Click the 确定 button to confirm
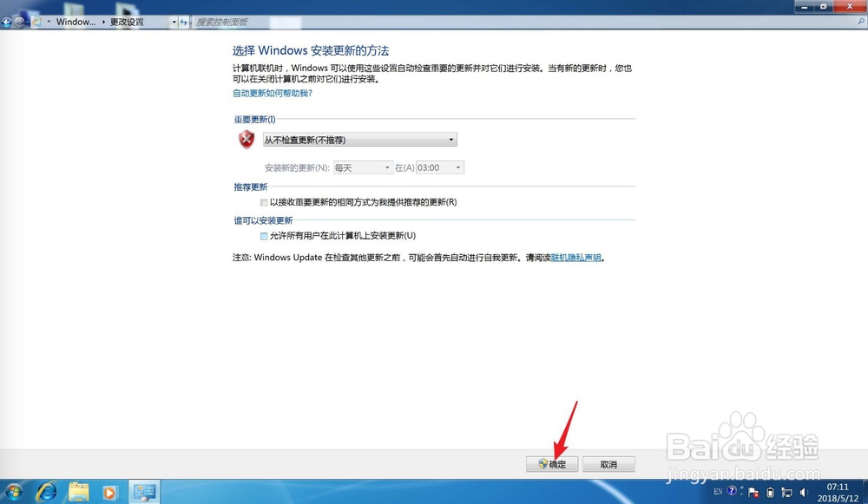This screenshot has width=868, height=504. [x=553, y=464]
